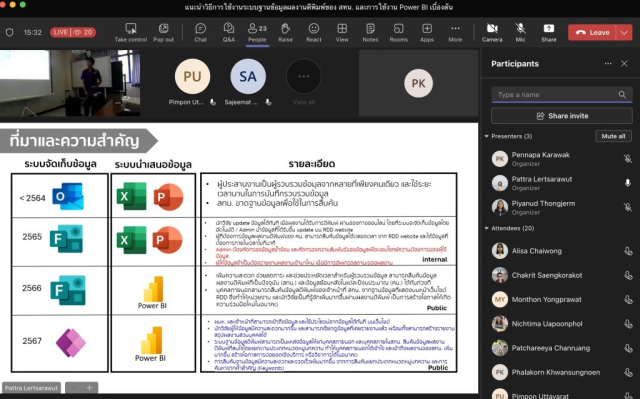Open breakout Rooms
The width and height of the screenshot is (640, 399).
pyautogui.click(x=398, y=33)
